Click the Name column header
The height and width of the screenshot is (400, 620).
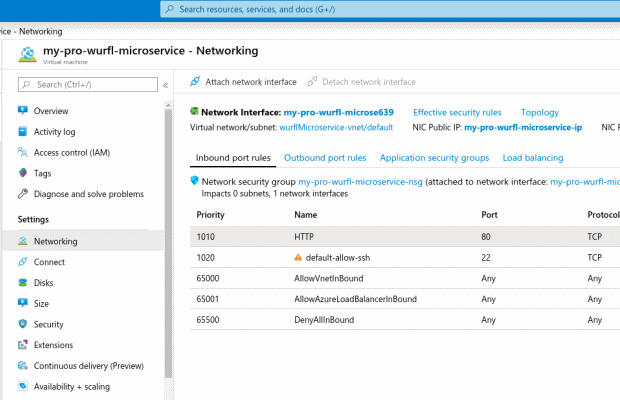coord(306,215)
